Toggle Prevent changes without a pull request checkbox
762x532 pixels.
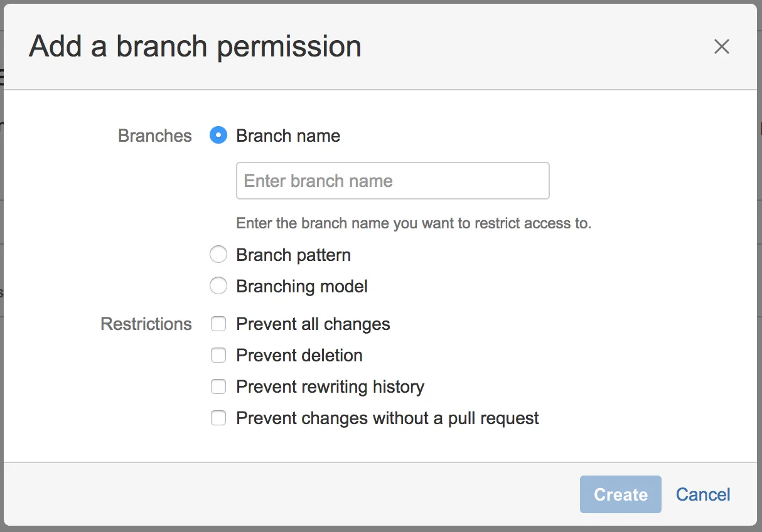[218, 418]
